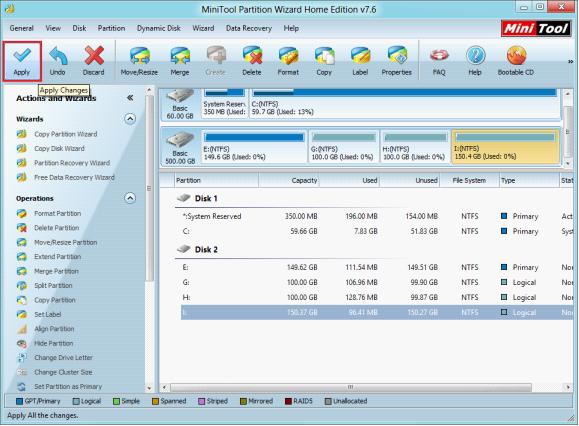The width and height of the screenshot is (579, 426).
Task: Open the Disk menu
Action: 79,28
